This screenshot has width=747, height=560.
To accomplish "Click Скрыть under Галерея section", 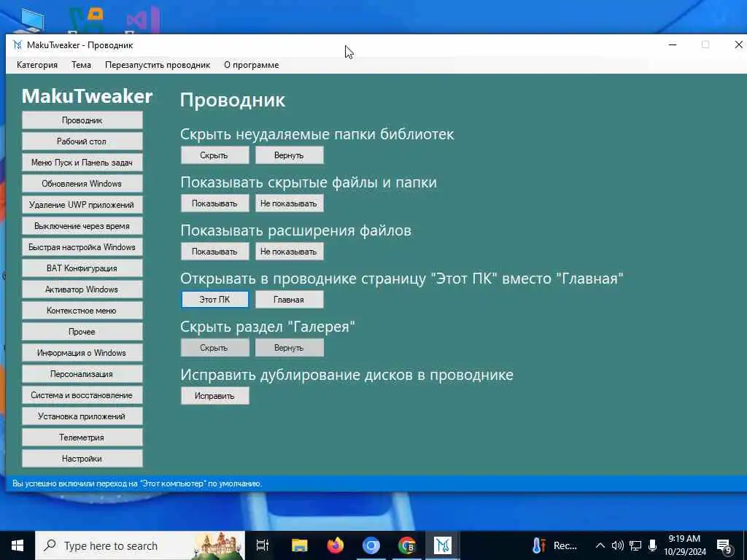I will [x=214, y=348].
